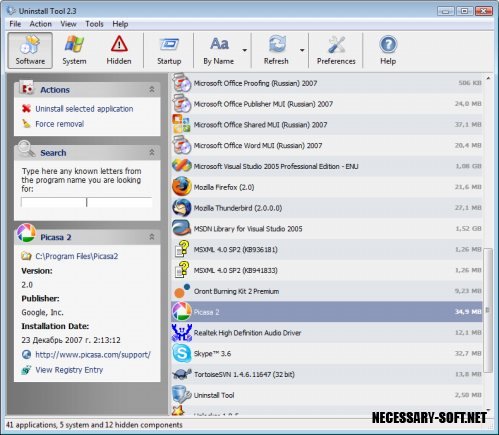Click the Picasa2 folder icon
Viewport: 499px width, 435px height.
(x=26, y=256)
